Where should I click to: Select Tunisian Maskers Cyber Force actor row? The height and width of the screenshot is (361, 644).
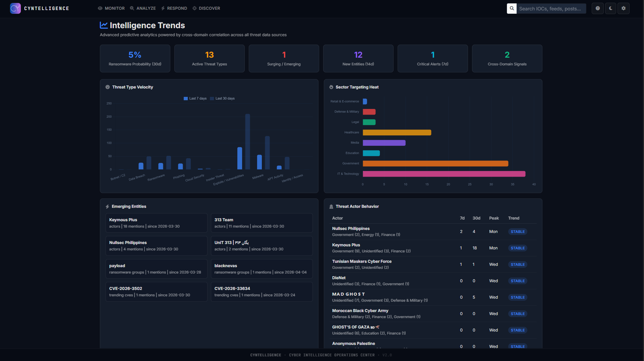coord(433,264)
